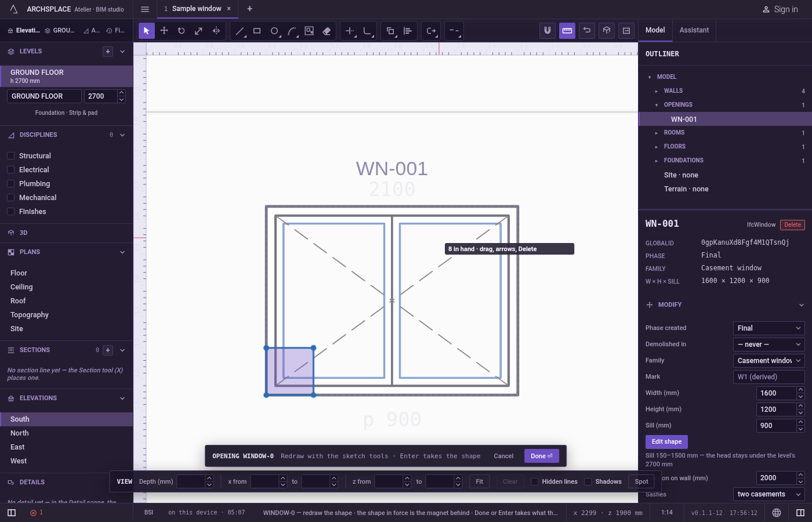This screenshot has height=522, width=812.
Task: Select the Trim/extend tool
Action: [x=350, y=31]
